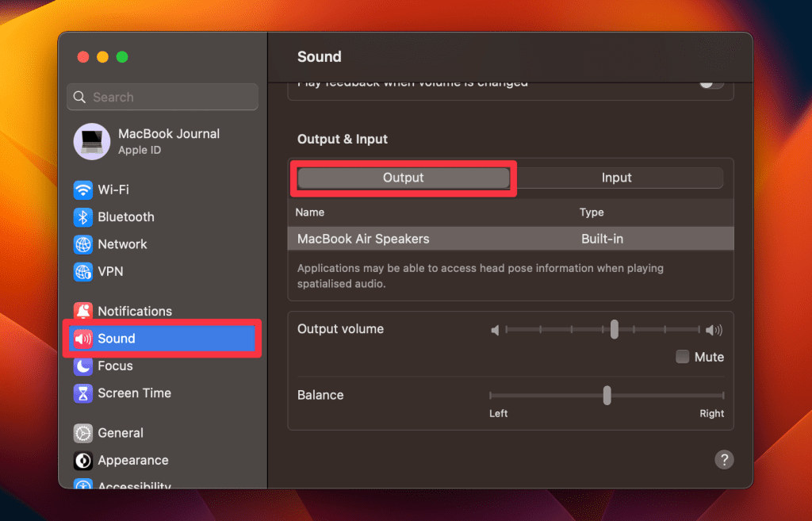Open VPN settings icon

[83, 272]
